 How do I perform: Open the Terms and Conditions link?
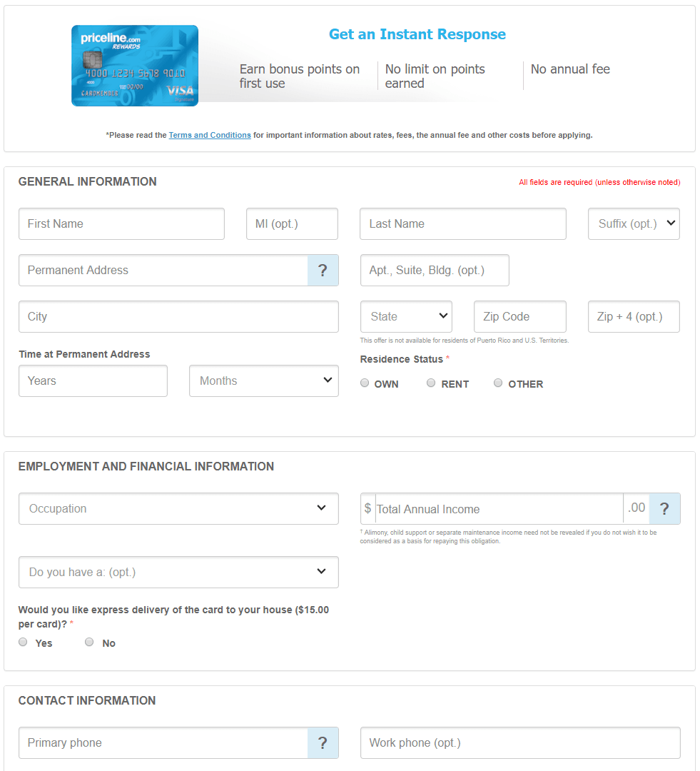click(x=210, y=135)
